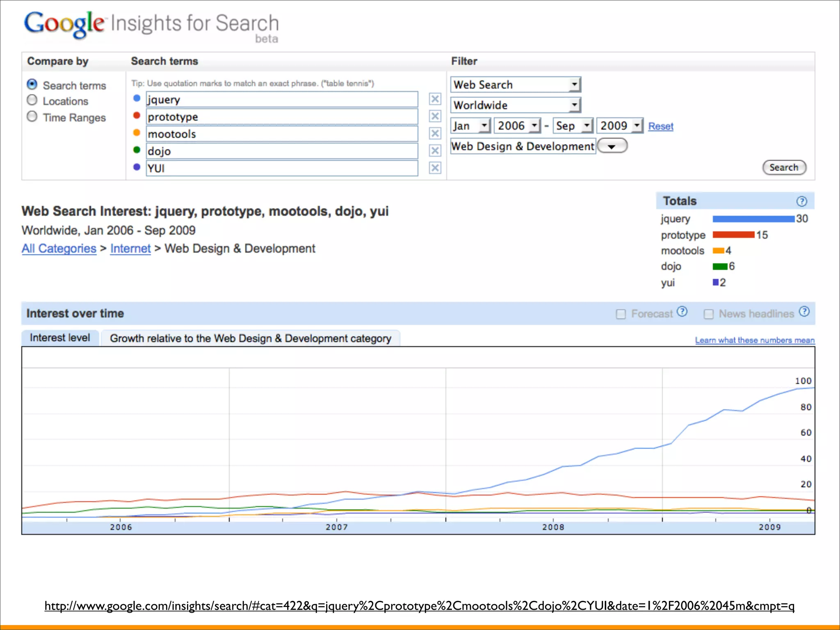This screenshot has width=840, height=630.
Task: Open Learn what these numbers mean
Action: pos(755,340)
